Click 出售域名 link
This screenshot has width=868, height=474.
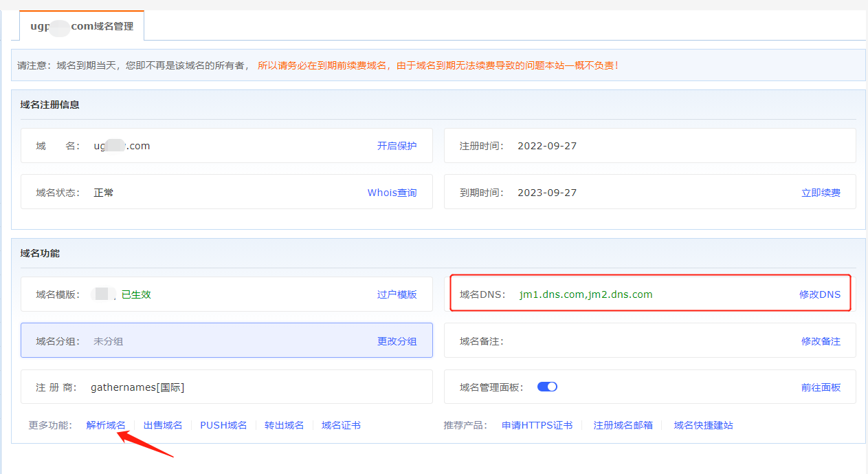click(x=163, y=425)
